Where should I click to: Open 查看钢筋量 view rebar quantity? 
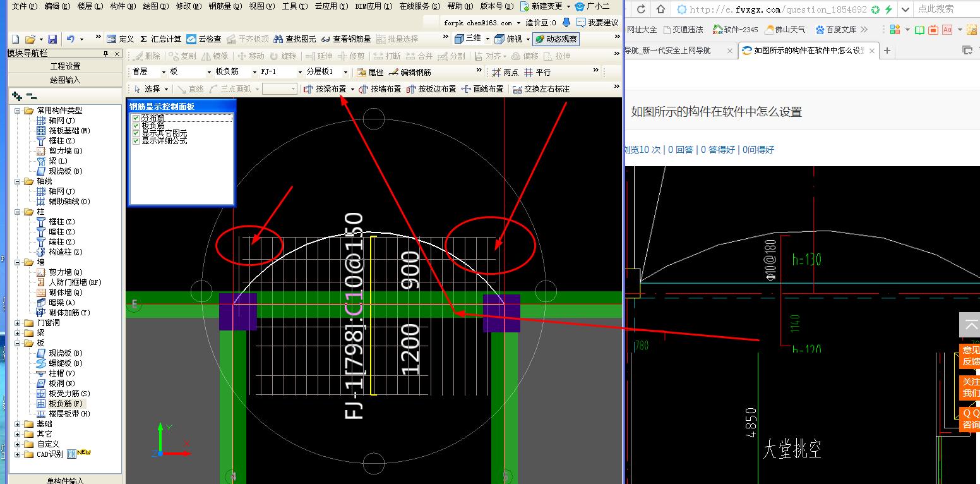[346, 39]
